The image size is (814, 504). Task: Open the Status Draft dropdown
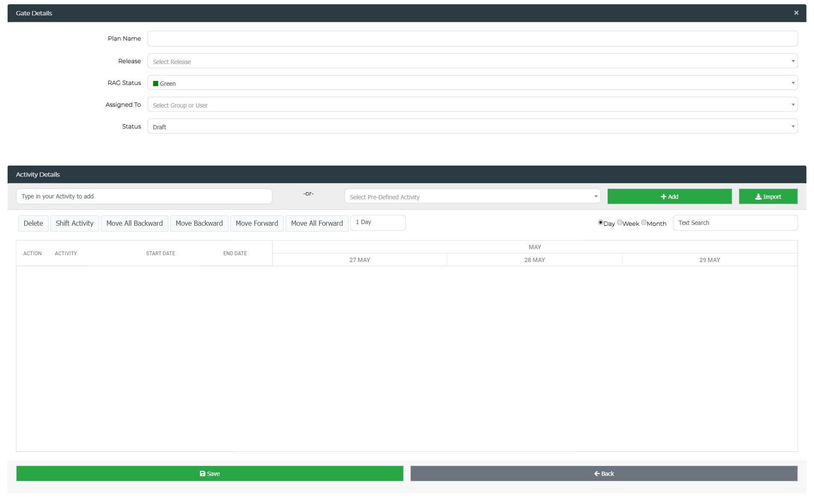click(472, 126)
